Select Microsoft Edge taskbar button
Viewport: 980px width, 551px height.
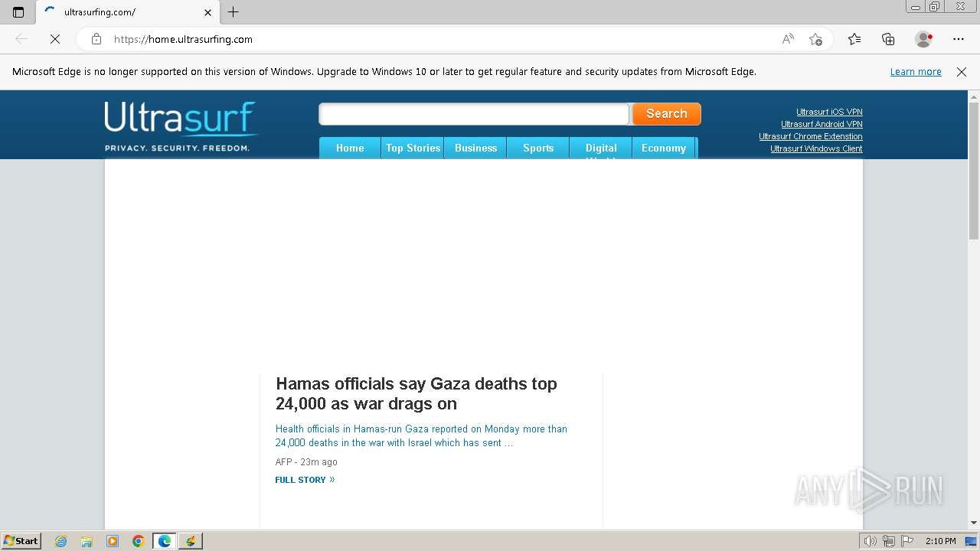click(x=165, y=541)
